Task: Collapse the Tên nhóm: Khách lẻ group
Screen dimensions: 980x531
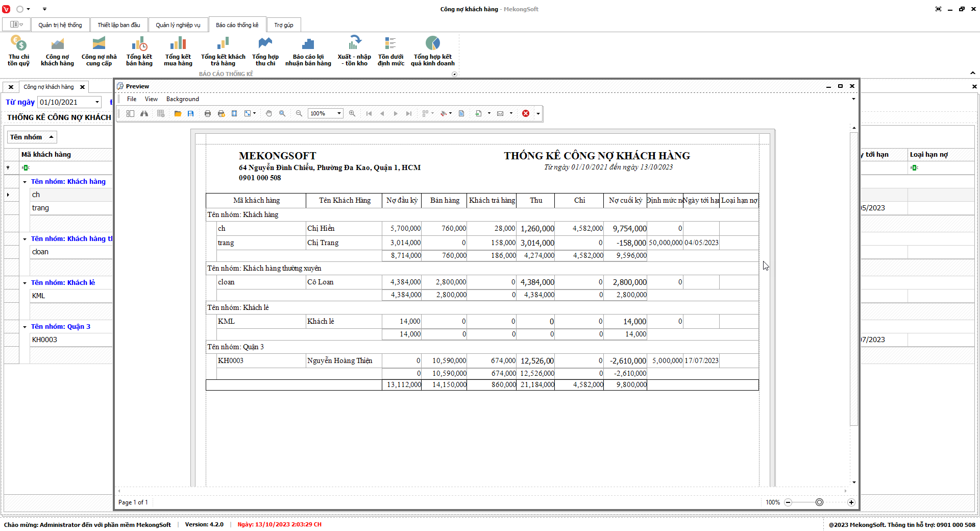Action: [x=24, y=283]
